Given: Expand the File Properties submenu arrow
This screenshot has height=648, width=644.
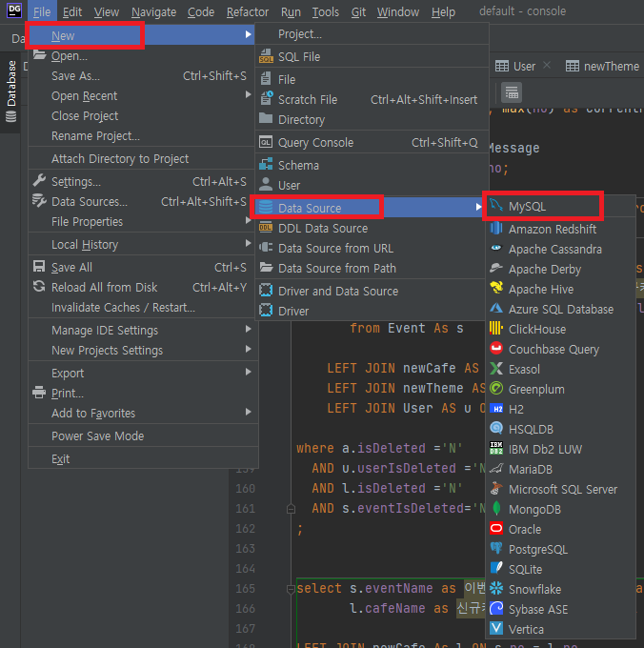Looking at the screenshot, I should (248, 220).
